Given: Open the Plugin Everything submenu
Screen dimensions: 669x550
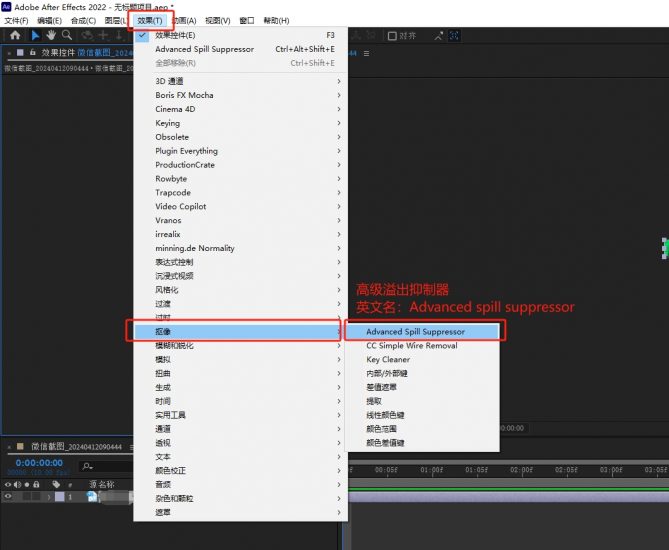Looking at the screenshot, I should point(241,151).
